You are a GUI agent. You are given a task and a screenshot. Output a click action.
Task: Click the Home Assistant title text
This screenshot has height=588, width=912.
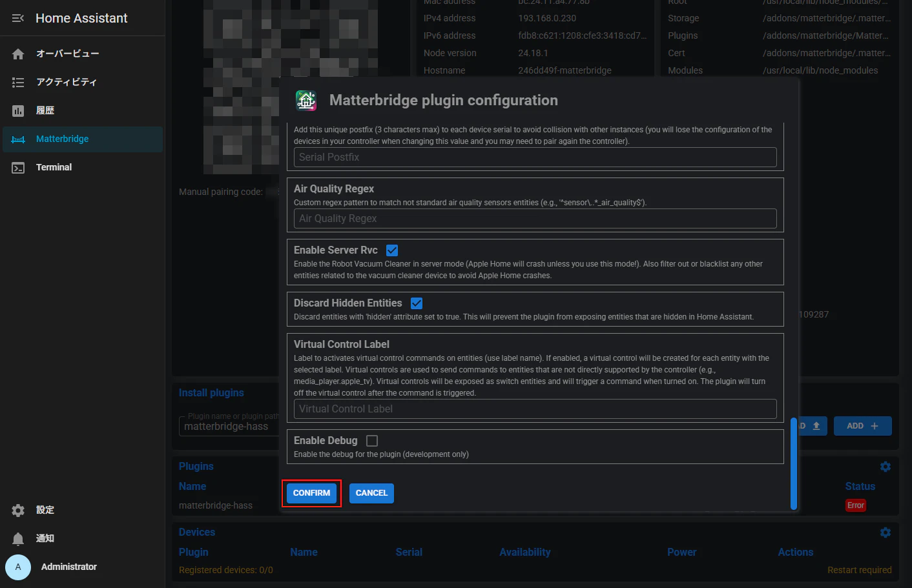pyautogui.click(x=81, y=18)
